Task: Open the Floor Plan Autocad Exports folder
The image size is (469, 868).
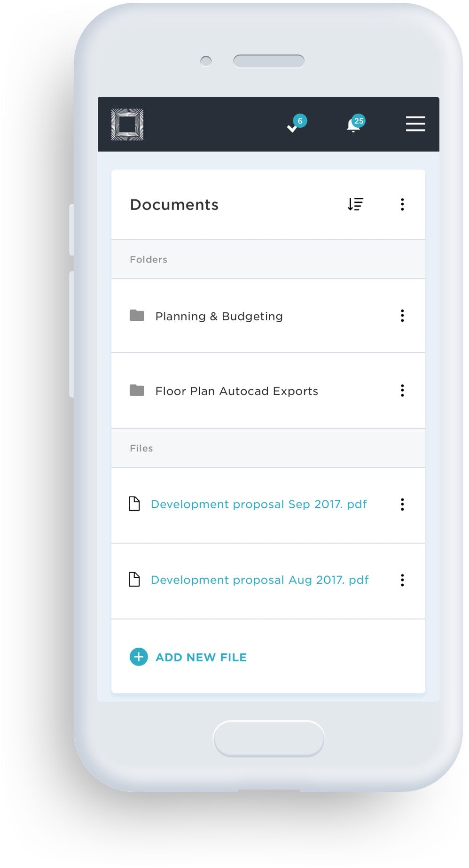Action: pyautogui.click(x=237, y=390)
